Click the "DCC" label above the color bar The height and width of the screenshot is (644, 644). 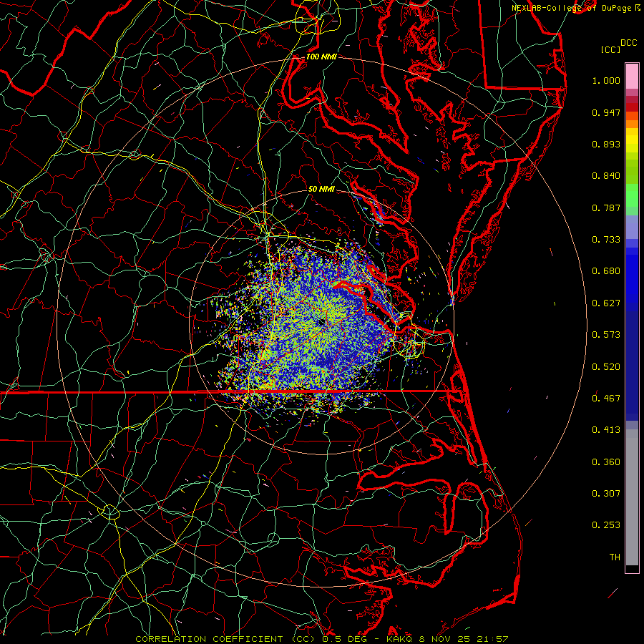point(629,43)
